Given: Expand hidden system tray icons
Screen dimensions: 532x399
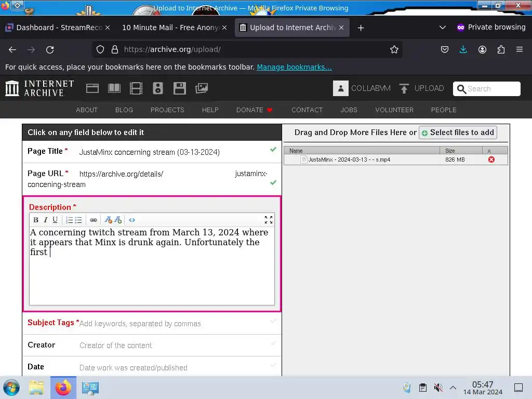Looking at the screenshot, I should pyautogui.click(x=453, y=388).
